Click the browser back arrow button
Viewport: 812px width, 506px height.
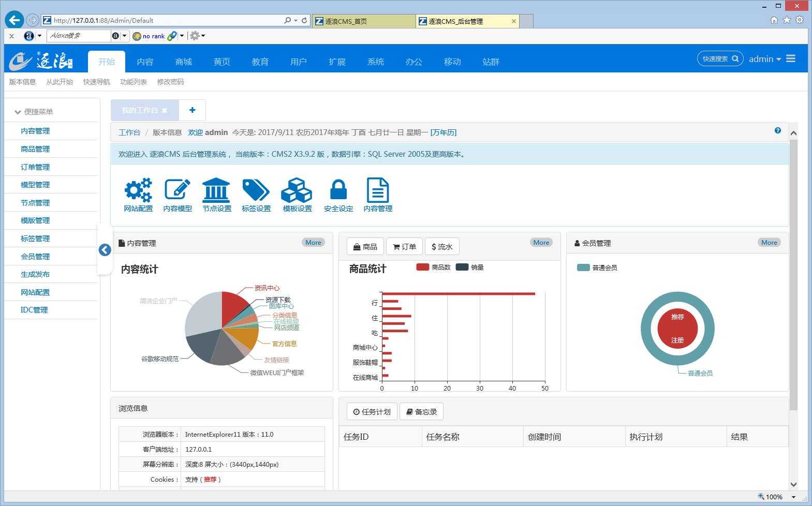click(x=14, y=20)
